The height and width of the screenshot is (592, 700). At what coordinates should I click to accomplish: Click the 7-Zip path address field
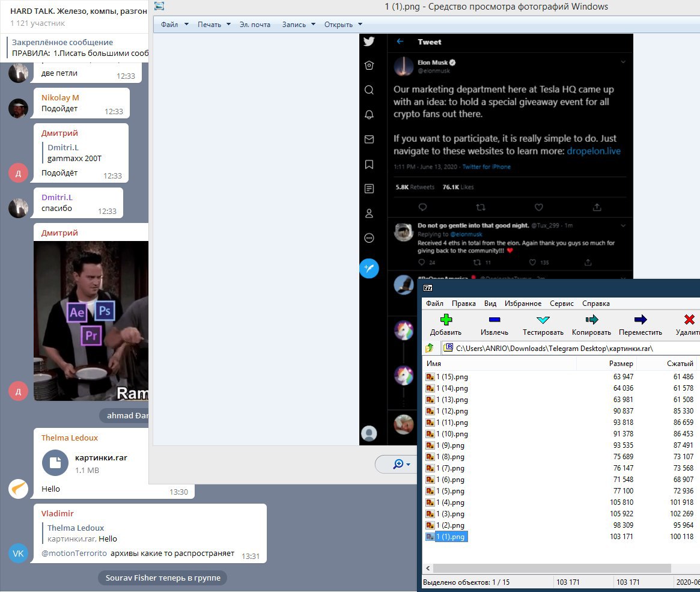click(x=571, y=348)
